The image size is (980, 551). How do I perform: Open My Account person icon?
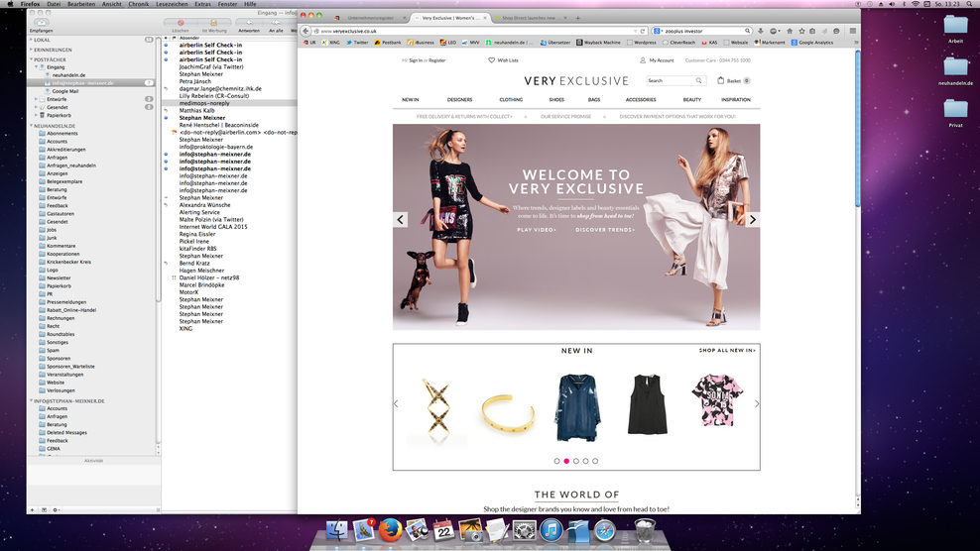point(643,60)
